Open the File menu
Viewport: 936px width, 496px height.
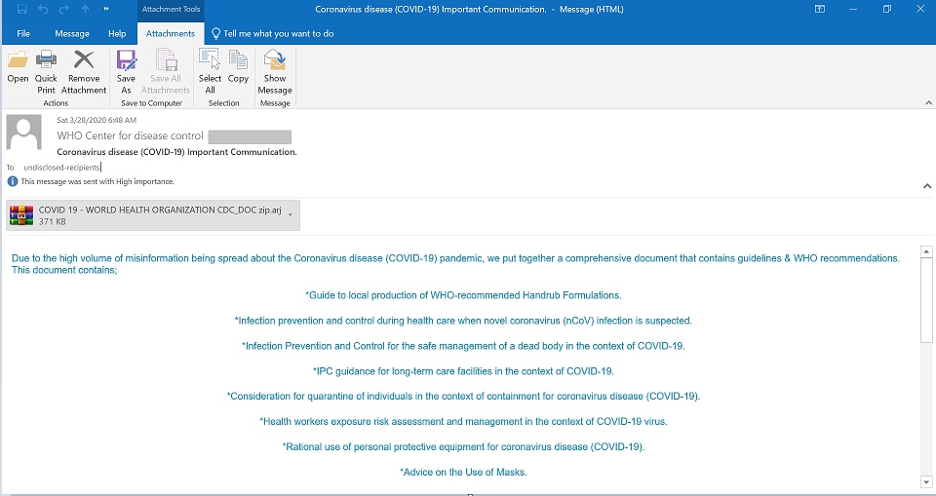coord(24,33)
